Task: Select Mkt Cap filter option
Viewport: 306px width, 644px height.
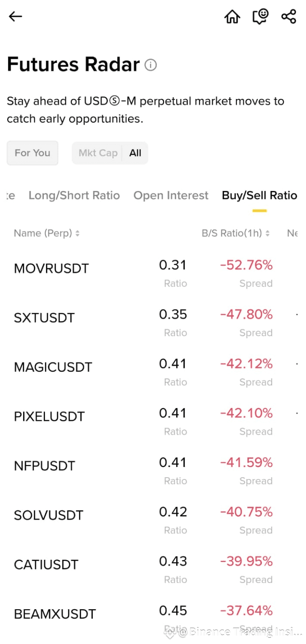Action: 98,153
